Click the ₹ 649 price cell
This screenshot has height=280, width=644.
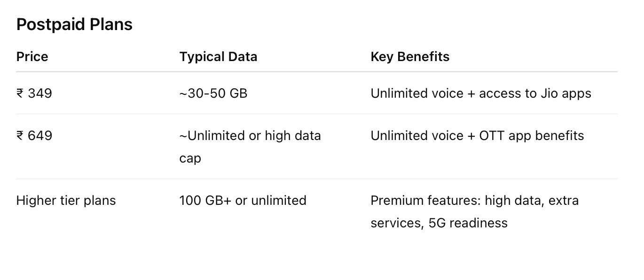(x=34, y=136)
